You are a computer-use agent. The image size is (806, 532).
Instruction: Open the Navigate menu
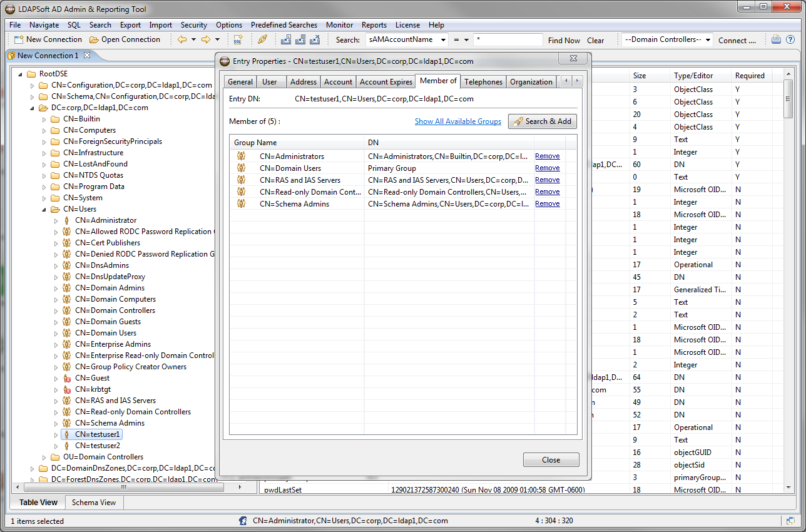pos(44,25)
